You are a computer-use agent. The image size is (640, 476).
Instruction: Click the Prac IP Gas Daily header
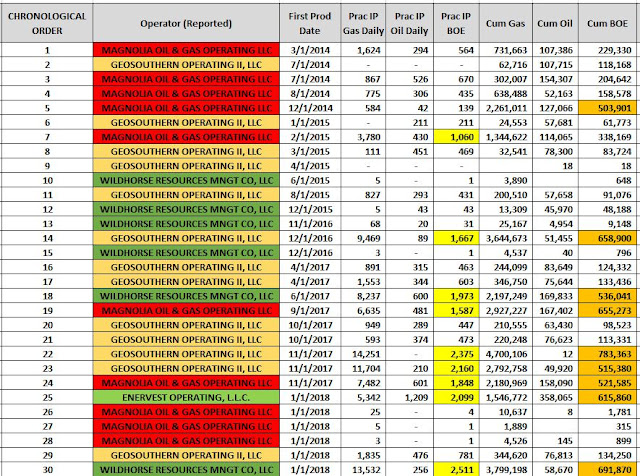pyautogui.click(x=363, y=23)
